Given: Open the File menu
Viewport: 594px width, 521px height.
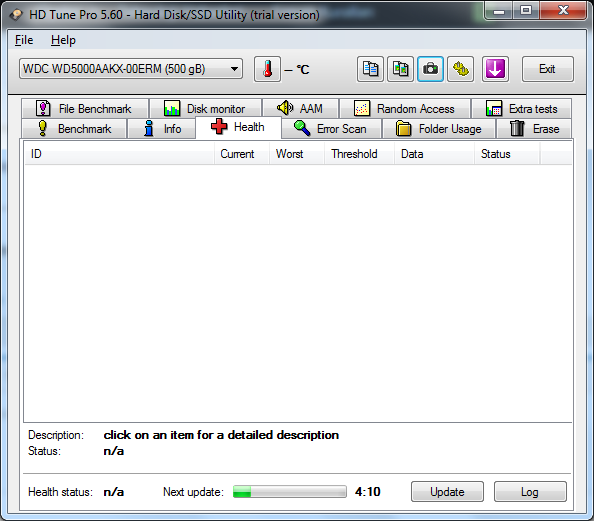Looking at the screenshot, I should [24, 40].
